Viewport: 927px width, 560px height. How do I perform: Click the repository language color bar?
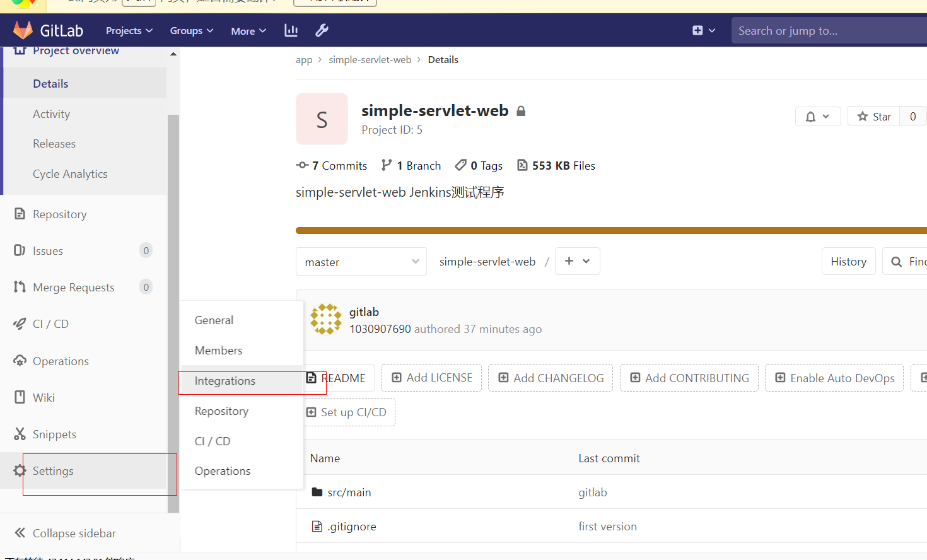(611, 230)
